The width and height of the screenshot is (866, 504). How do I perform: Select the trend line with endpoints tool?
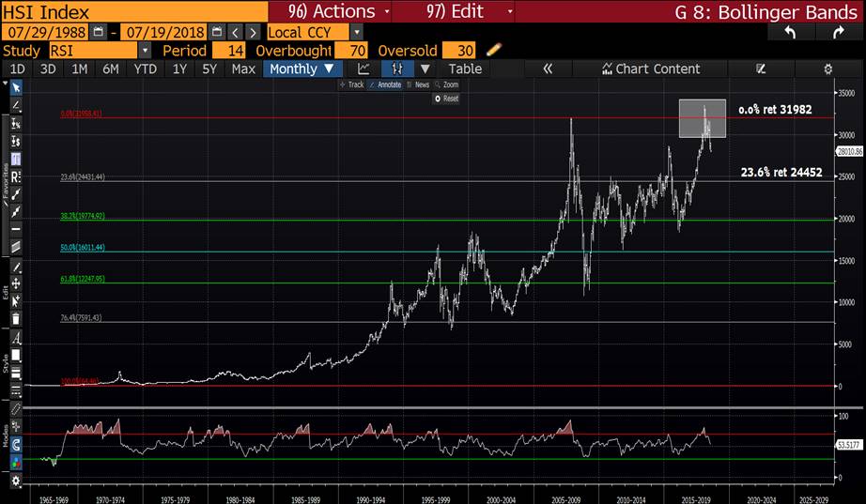click(x=16, y=193)
